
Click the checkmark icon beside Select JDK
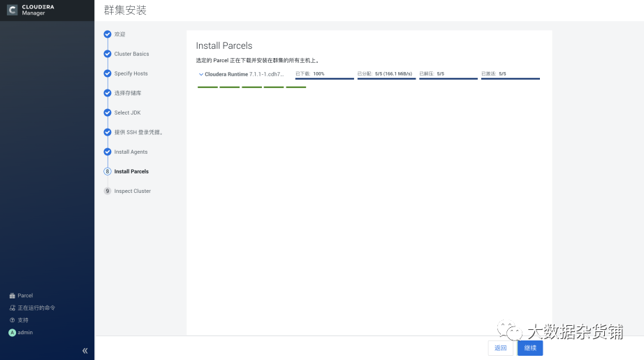(x=108, y=113)
